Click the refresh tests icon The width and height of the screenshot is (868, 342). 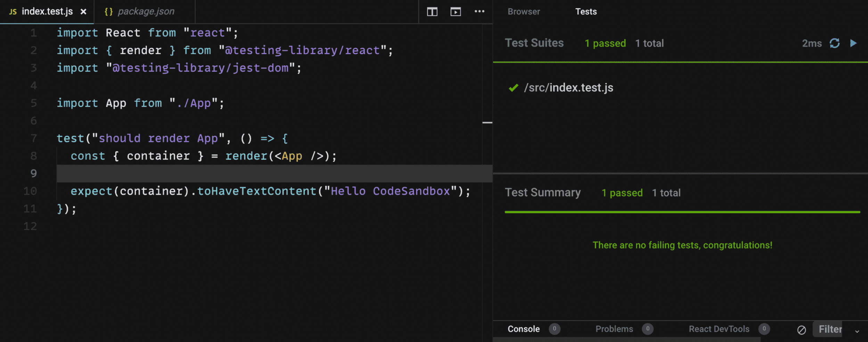point(835,43)
